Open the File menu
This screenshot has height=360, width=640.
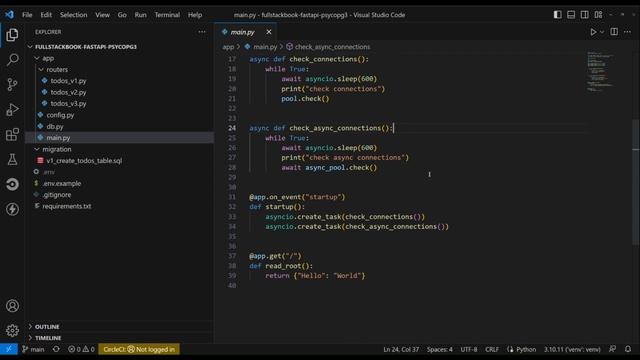[x=27, y=15]
